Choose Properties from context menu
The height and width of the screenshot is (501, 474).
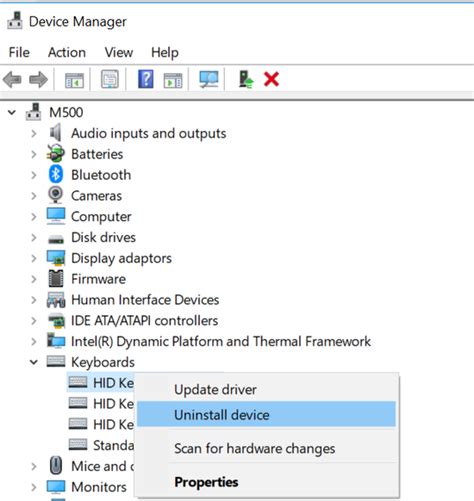point(266,482)
